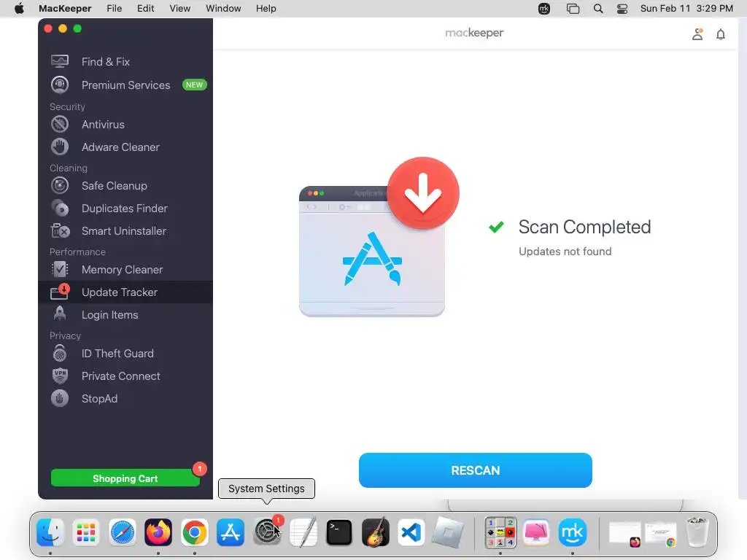Click MacKeeper icon in the Dock
Screen dimensions: 747x560
click(x=572, y=532)
